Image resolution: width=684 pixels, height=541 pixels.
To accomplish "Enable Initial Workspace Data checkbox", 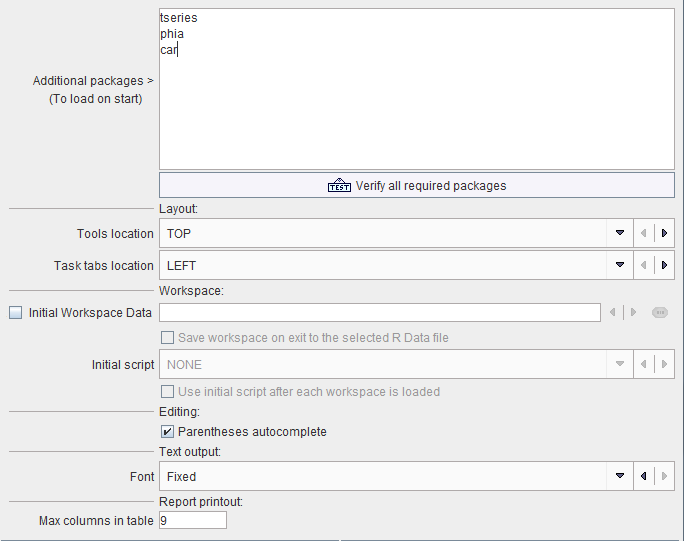I will point(16,312).
